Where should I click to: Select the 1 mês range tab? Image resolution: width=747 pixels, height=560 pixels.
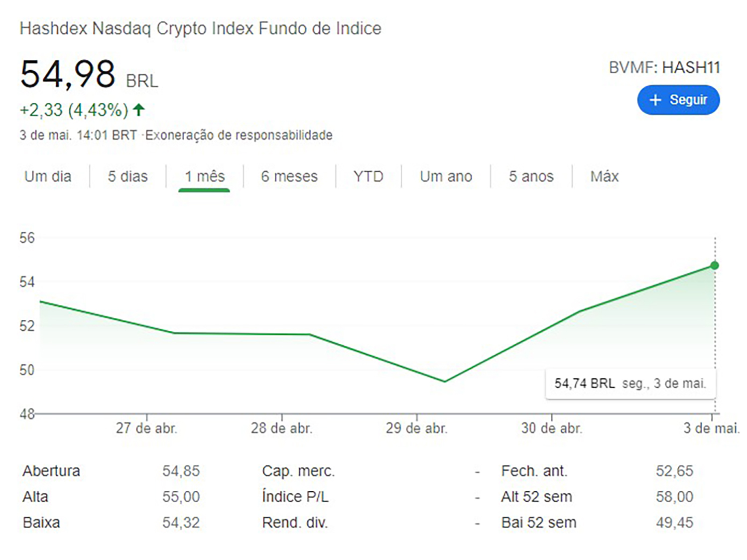pos(205,176)
